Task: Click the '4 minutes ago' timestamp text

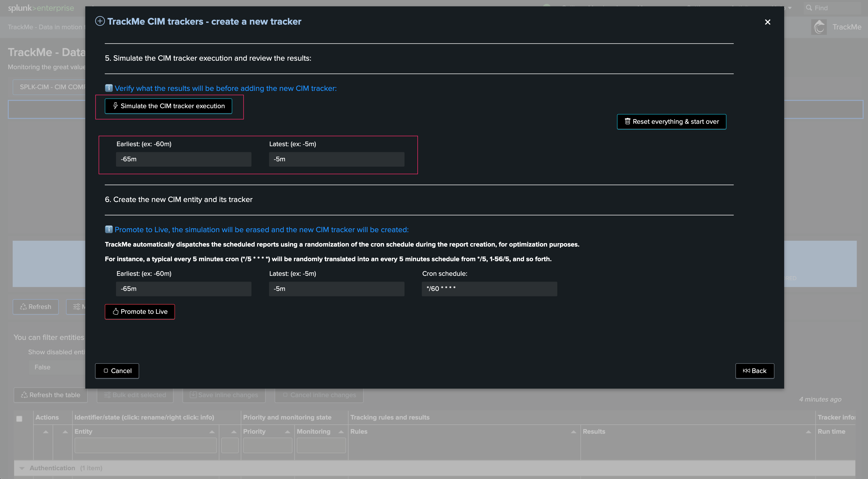Action: tap(820, 399)
